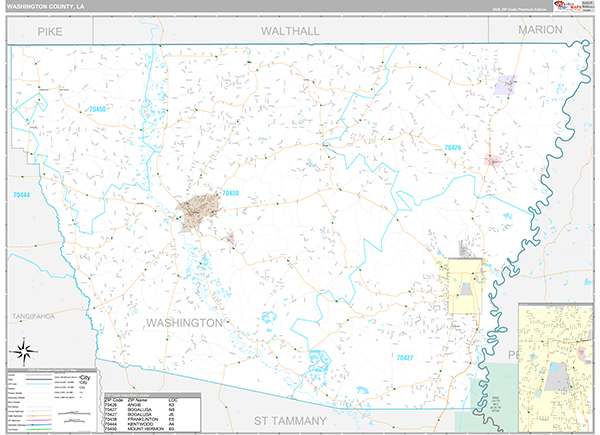Click the cyan ZIP Code line in the legend

pos(39,384)
